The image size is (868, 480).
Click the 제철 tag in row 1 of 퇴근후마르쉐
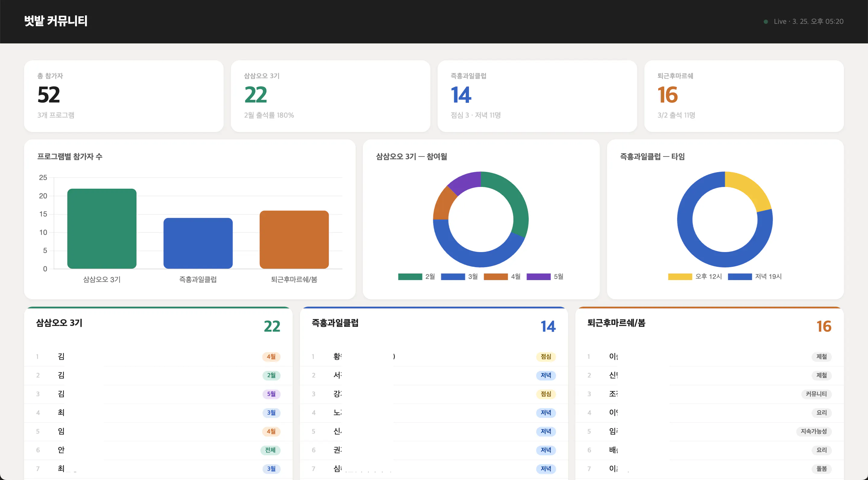pyautogui.click(x=822, y=356)
